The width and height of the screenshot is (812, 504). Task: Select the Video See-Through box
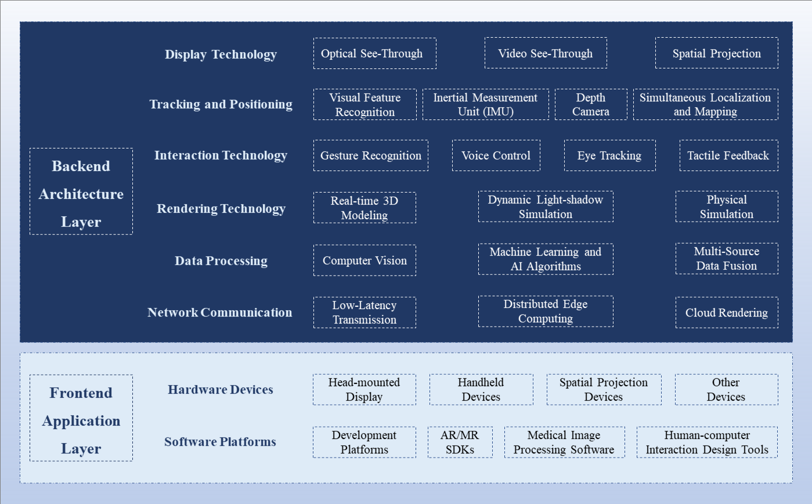click(546, 53)
